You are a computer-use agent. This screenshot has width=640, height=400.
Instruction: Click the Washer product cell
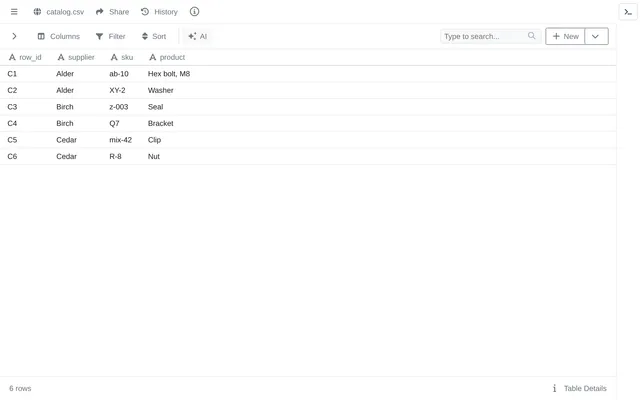[x=160, y=90]
